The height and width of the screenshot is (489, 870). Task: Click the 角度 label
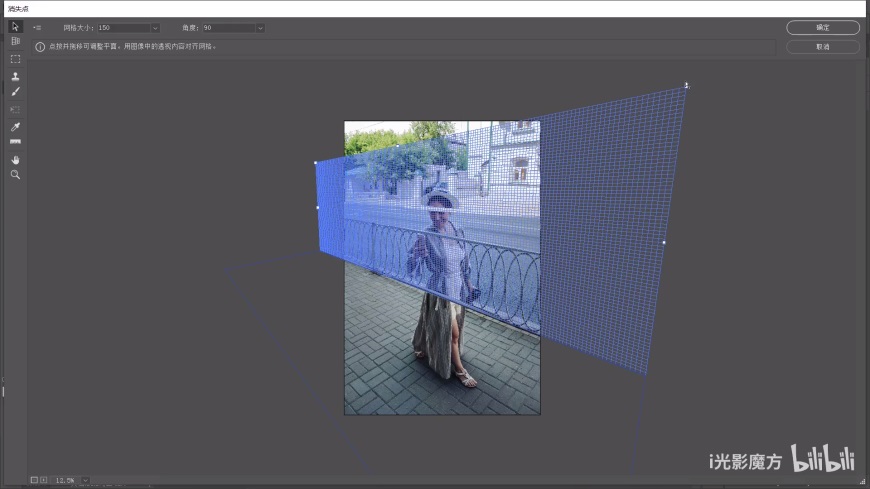[x=190, y=28]
